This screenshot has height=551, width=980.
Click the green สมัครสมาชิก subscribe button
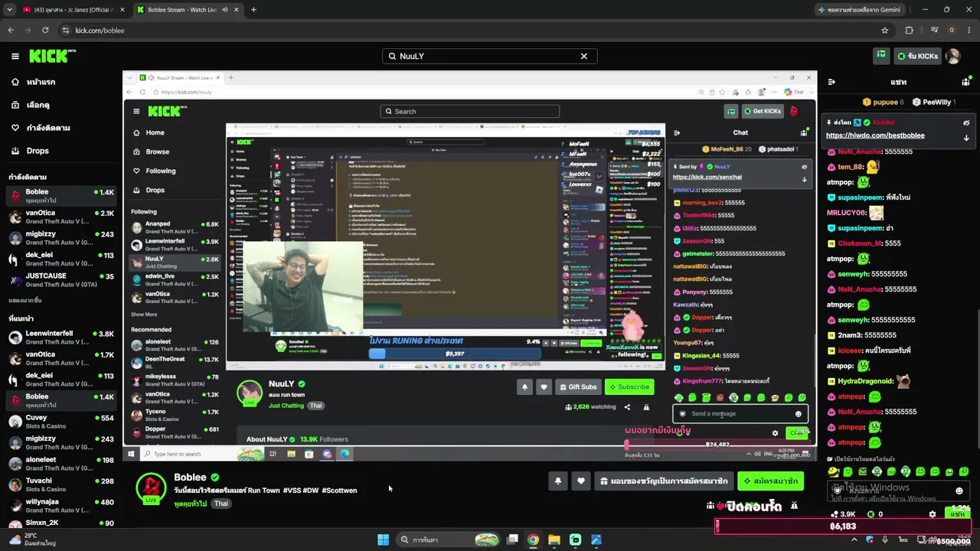[x=770, y=481]
